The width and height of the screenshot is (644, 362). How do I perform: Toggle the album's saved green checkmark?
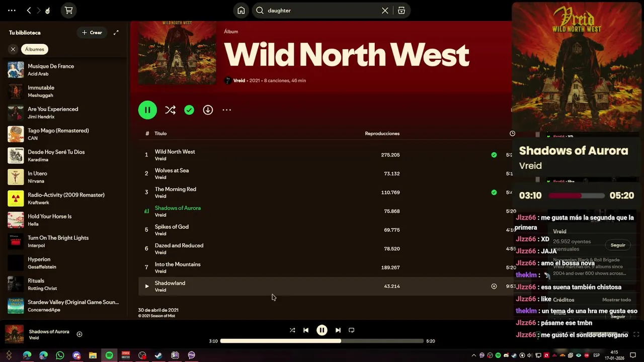point(189,110)
